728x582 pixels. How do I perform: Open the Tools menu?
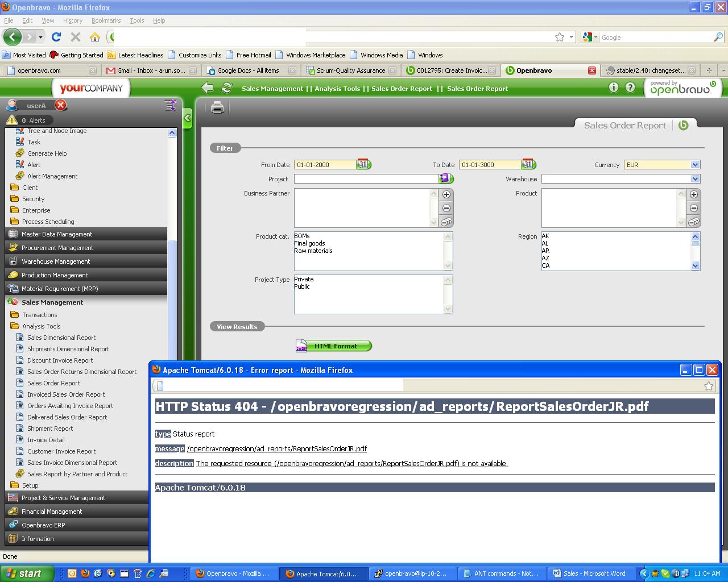point(137,20)
